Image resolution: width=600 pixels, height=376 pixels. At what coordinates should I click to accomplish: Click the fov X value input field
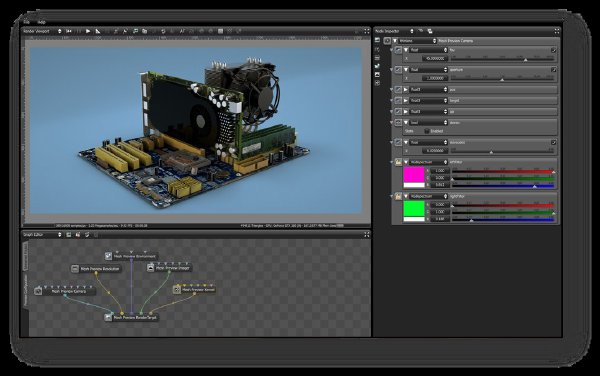point(434,59)
